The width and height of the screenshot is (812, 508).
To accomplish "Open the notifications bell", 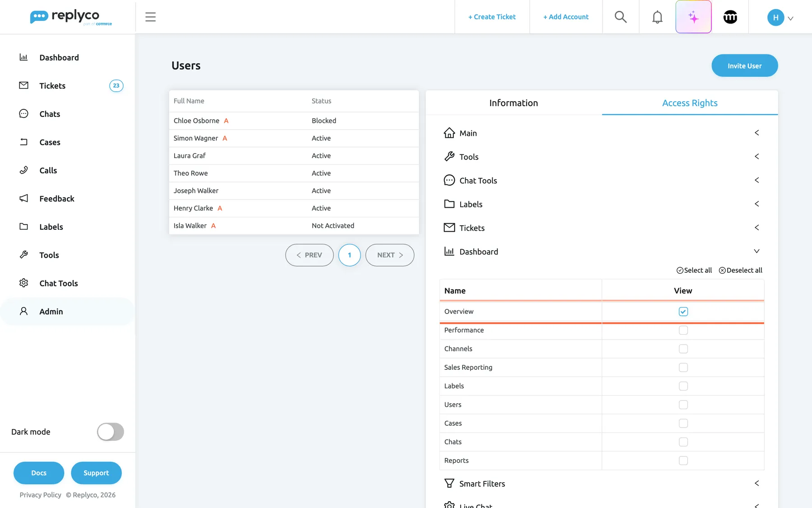I will pyautogui.click(x=657, y=17).
